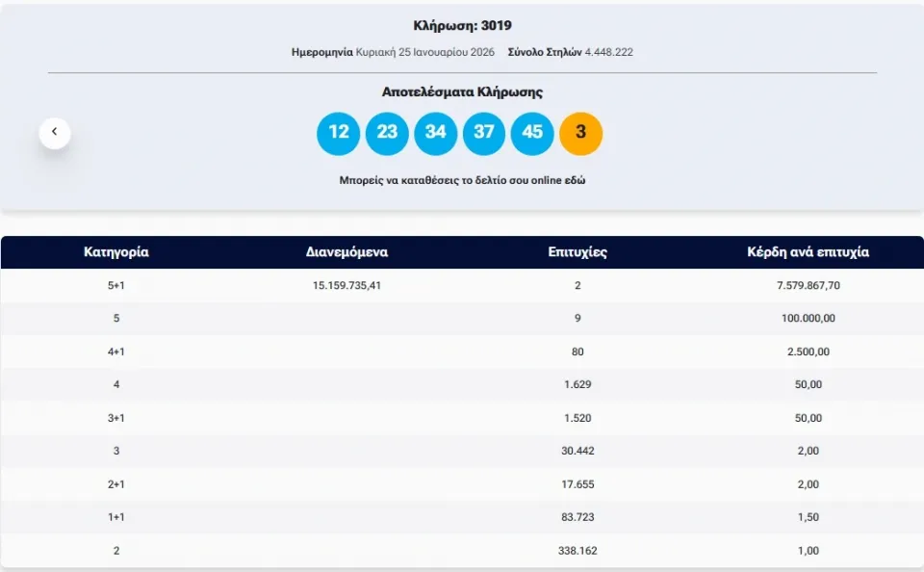924x572 pixels.
Task: Open the online ticket submission link
Action: coord(462,180)
